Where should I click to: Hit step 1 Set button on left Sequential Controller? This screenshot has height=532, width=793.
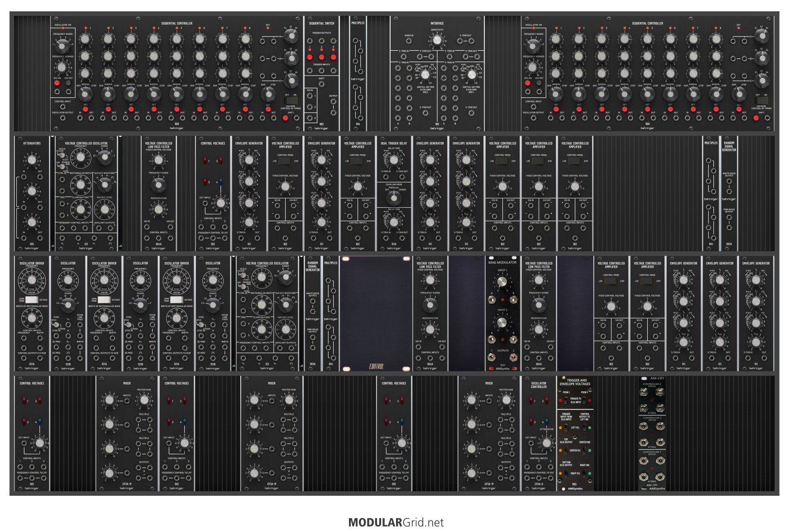tap(86, 109)
